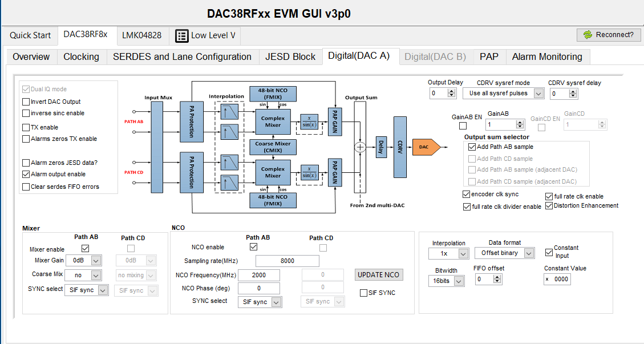Open NCO Path AB SYNC select dropdown
Screen dimensions: 644x344
277,302
